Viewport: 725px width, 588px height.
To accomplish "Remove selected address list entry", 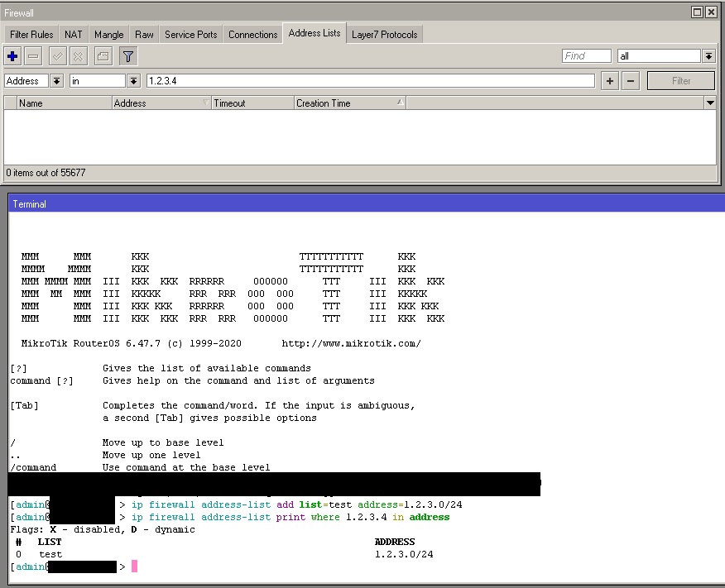I will (33, 56).
